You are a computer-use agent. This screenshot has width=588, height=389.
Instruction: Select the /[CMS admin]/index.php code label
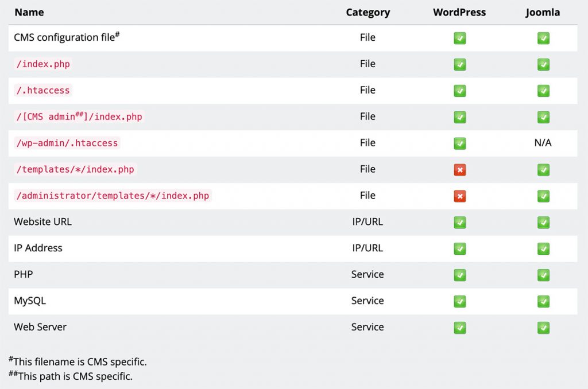79,116
